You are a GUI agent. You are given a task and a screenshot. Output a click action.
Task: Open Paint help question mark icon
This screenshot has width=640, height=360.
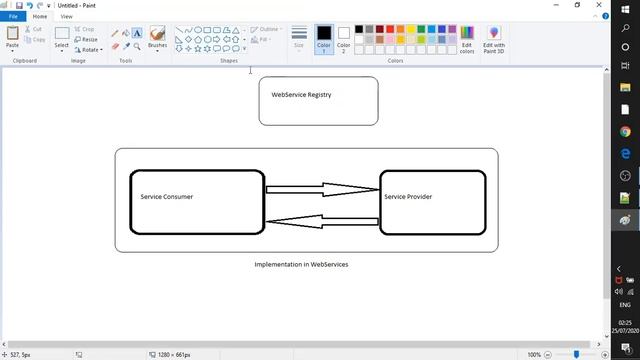[606, 16]
